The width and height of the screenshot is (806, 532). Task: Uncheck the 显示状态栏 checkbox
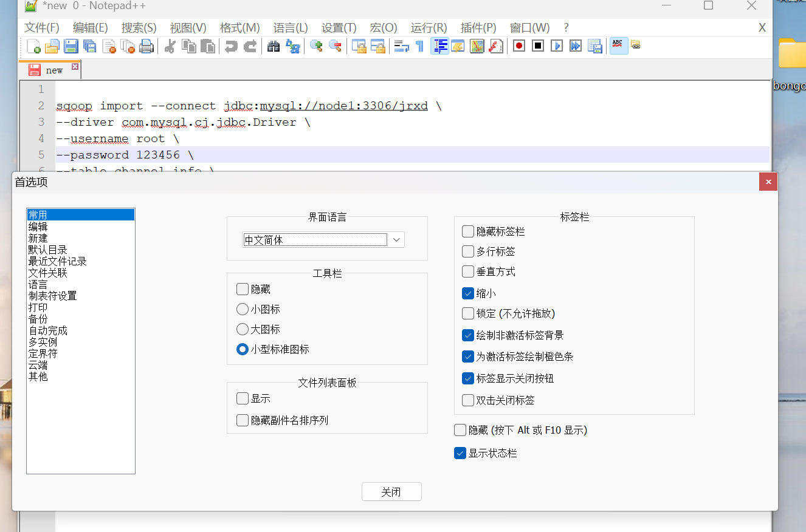tap(460, 453)
